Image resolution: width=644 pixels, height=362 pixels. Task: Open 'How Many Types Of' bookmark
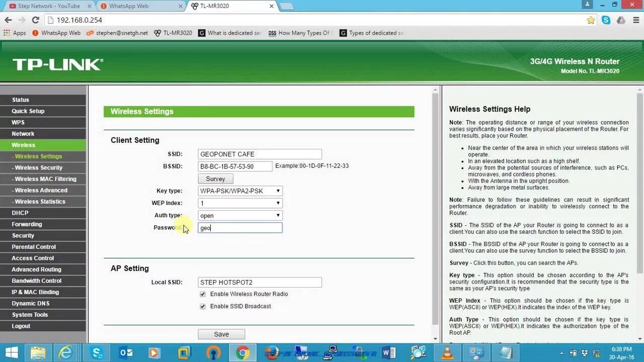point(300,33)
